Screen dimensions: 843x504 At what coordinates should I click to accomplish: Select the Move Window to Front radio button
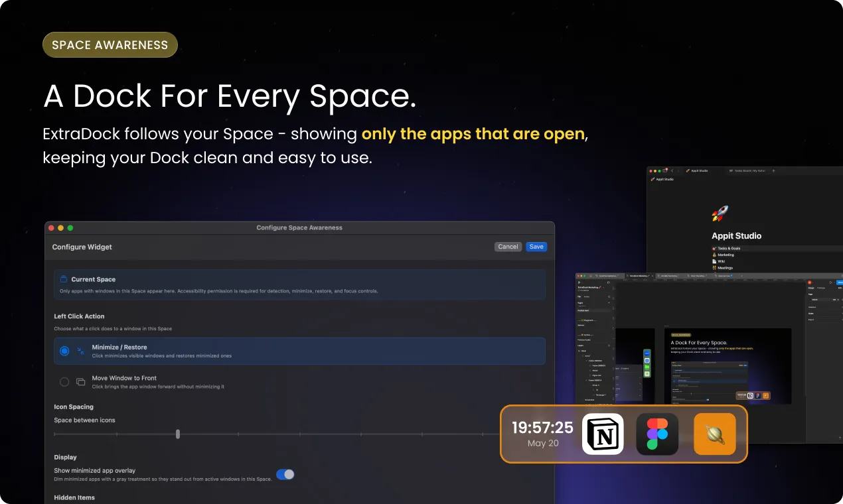[x=64, y=382]
